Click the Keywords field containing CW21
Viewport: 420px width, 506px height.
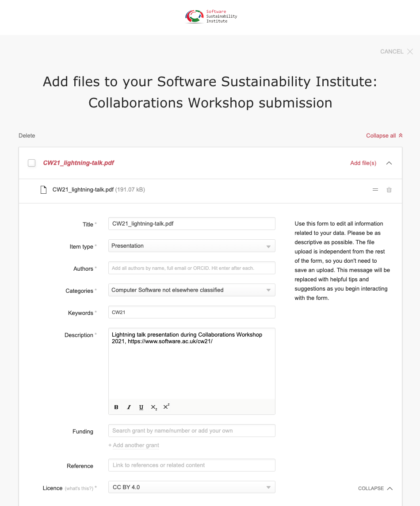191,312
